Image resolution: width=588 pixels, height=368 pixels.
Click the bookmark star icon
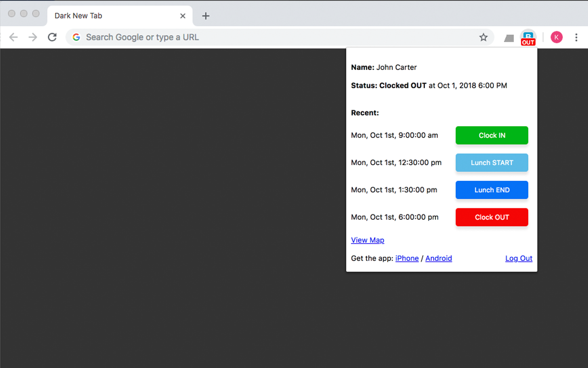[x=483, y=37]
